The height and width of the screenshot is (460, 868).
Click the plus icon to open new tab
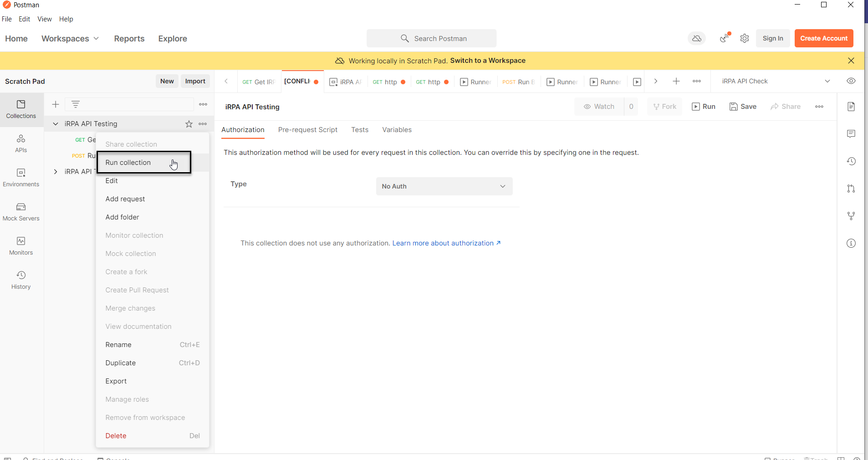point(676,81)
